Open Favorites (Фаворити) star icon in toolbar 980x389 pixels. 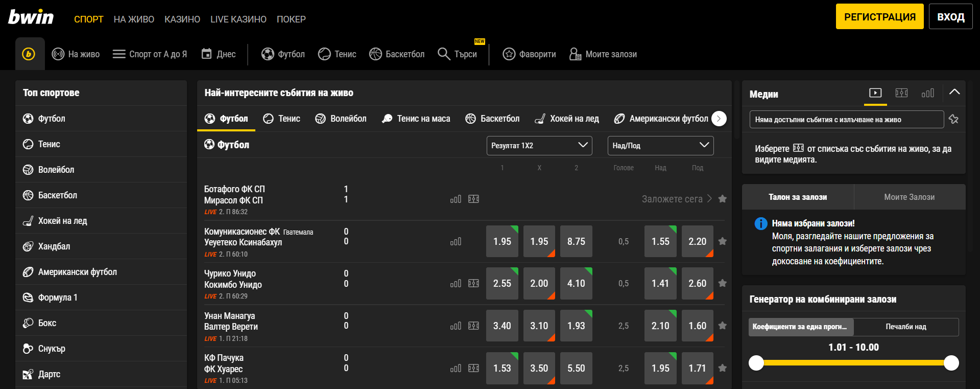coord(509,54)
